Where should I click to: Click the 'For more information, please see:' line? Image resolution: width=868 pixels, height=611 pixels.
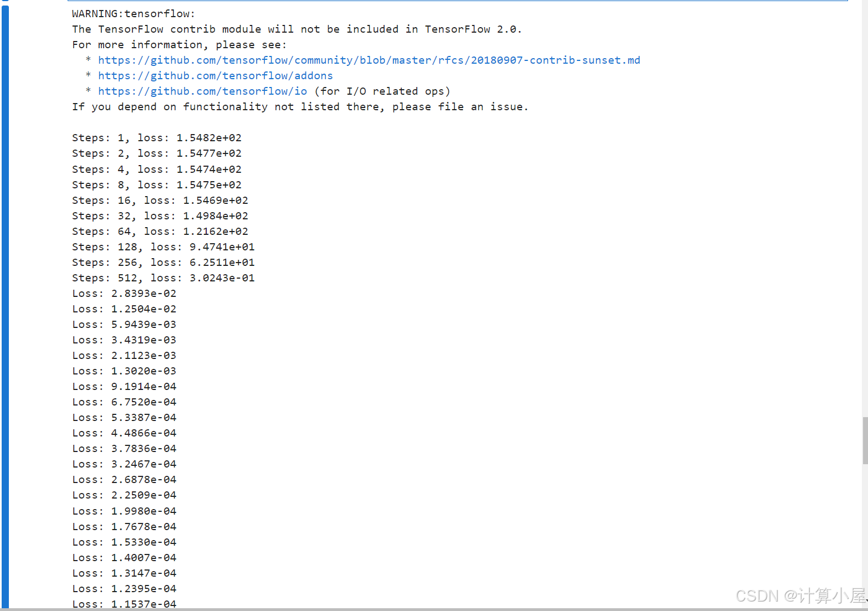pos(180,45)
